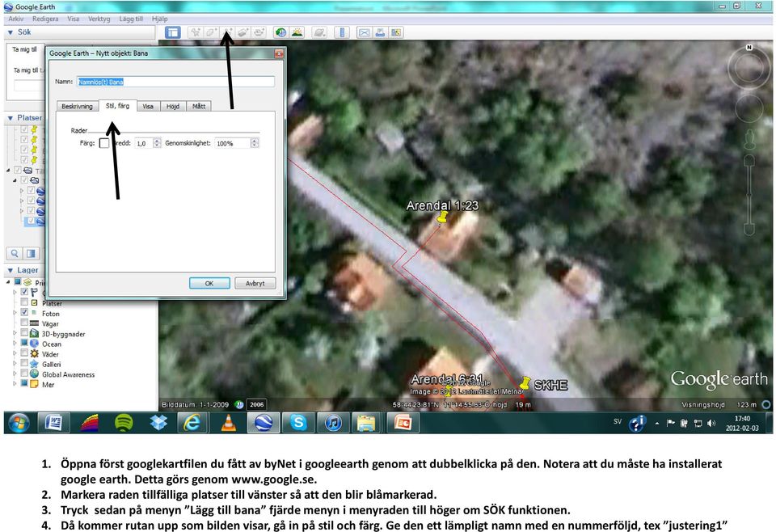Collapse the Lager panel
776x532 pixels.
pyautogui.click(x=11, y=271)
